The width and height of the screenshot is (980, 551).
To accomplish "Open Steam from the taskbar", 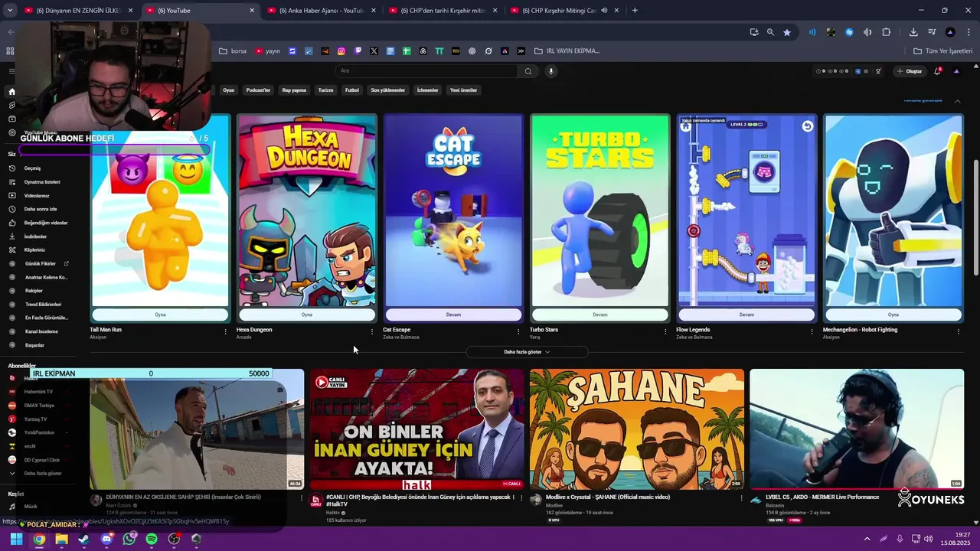I will (84, 539).
